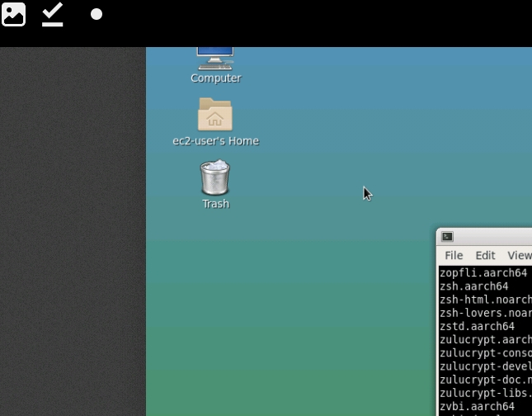The height and width of the screenshot is (416, 532).
Task: Open the terminal File menu
Action: click(x=454, y=255)
